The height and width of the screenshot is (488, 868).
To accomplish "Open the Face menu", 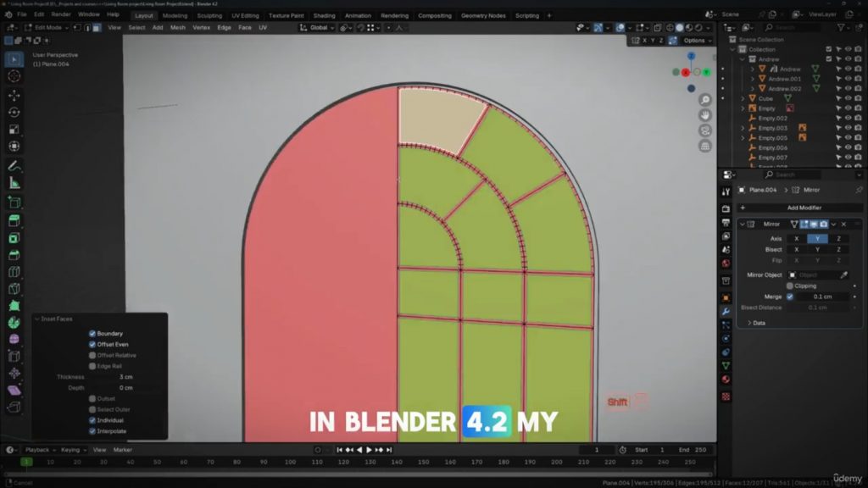I will [245, 27].
